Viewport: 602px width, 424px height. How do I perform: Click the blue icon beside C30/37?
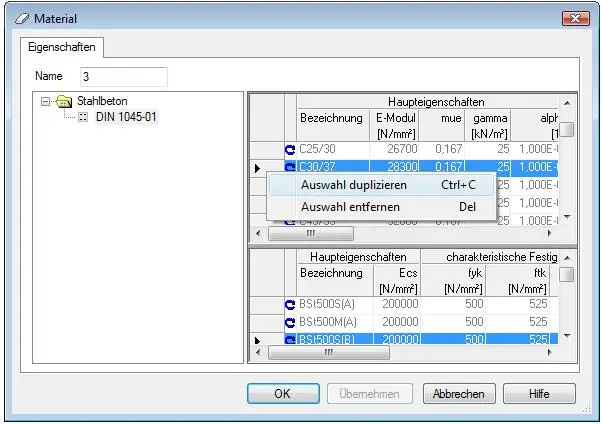tap(290, 167)
